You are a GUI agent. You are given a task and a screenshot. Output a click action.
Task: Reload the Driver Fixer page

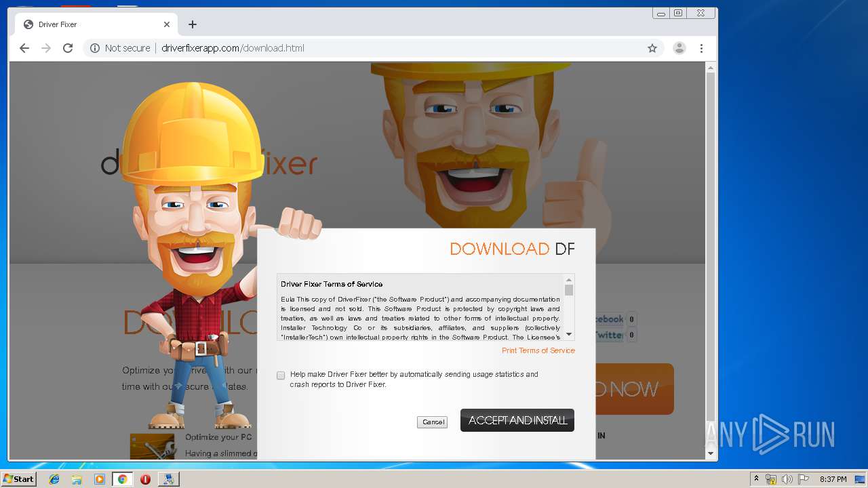68,48
